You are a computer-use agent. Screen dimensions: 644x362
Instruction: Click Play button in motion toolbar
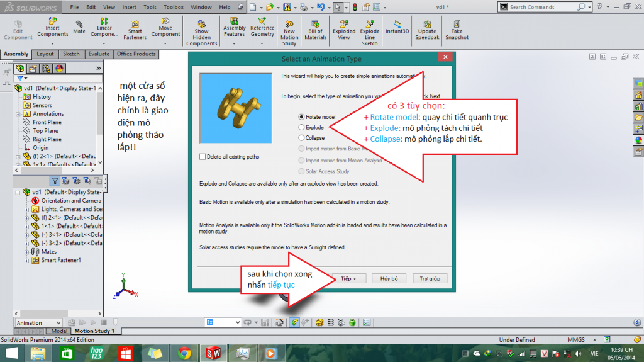tap(93, 322)
